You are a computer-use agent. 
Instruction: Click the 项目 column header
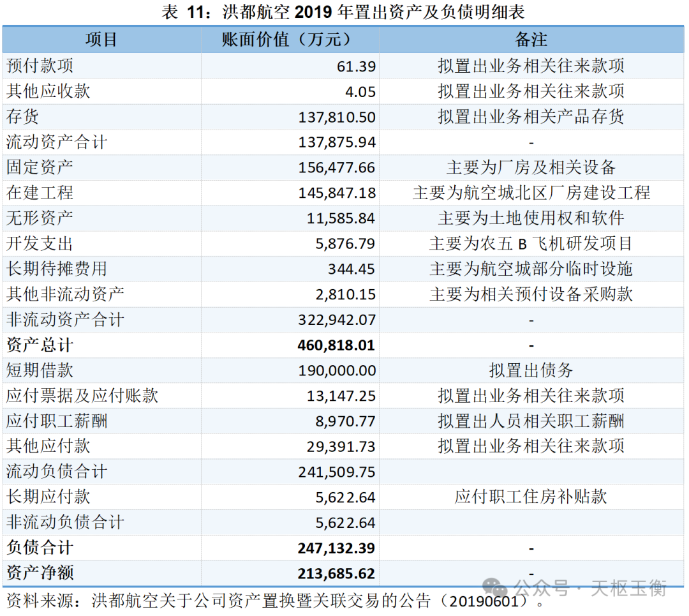[x=101, y=40]
